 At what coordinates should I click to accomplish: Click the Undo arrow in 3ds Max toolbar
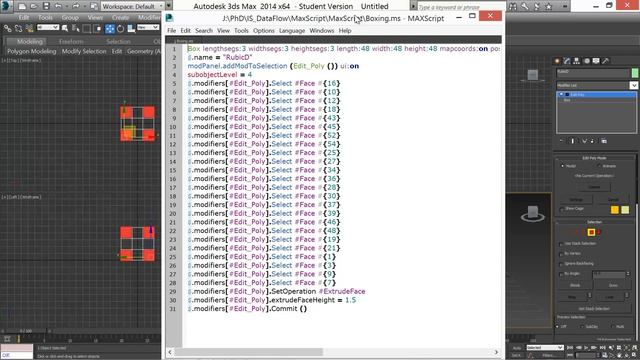pos(58,6)
